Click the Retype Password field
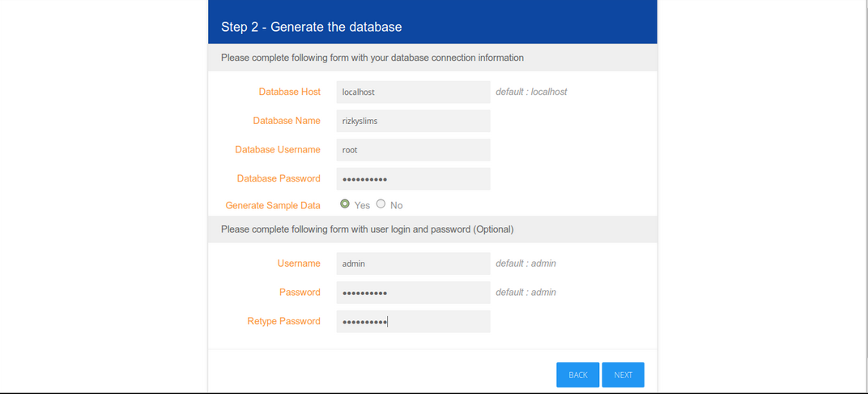This screenshot has height=394, width=868. 413,322
